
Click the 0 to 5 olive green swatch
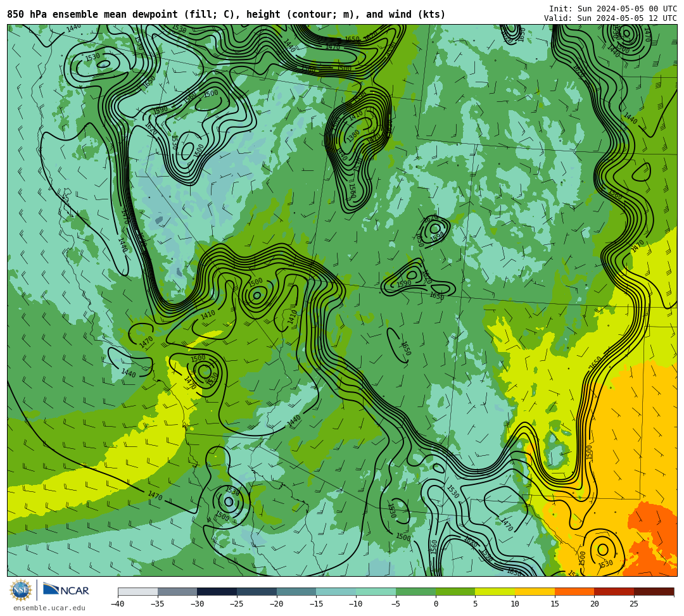pyautogui.click(x=455, y=591)
